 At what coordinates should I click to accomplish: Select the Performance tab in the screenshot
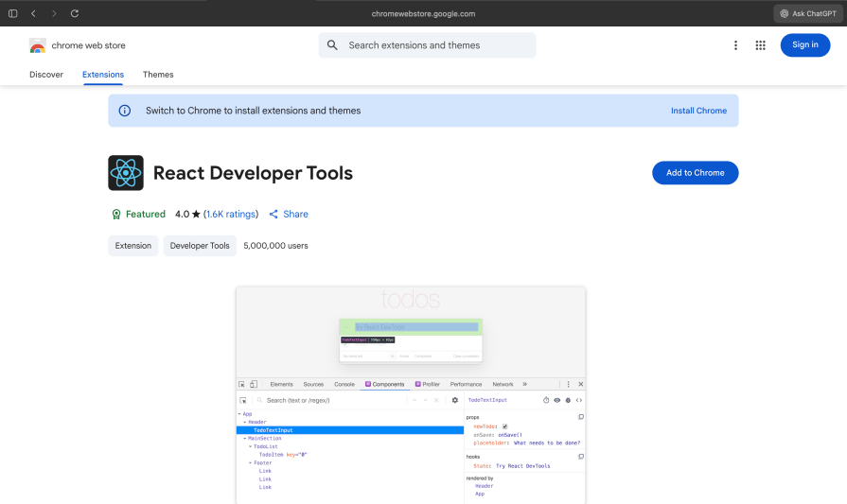pyautogui.click(x=466, y=384)
